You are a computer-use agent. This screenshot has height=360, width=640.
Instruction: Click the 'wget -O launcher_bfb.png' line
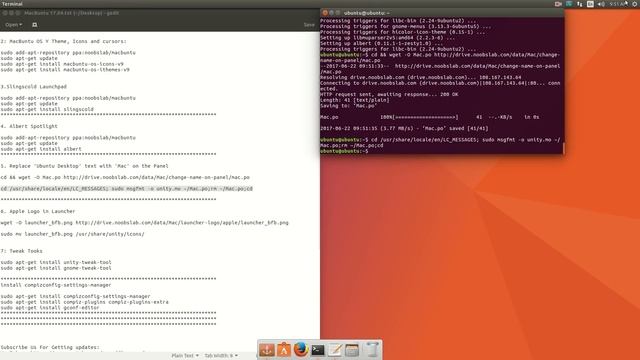pyautogui.click(x=144, y=223)
